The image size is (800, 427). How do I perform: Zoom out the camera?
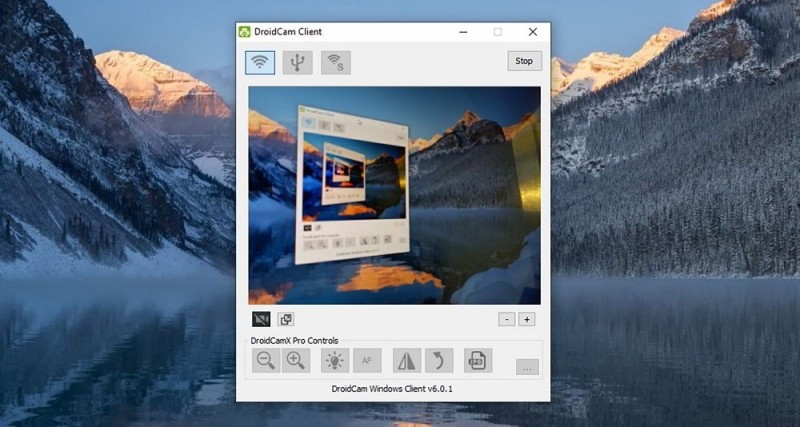pos(266,360)
